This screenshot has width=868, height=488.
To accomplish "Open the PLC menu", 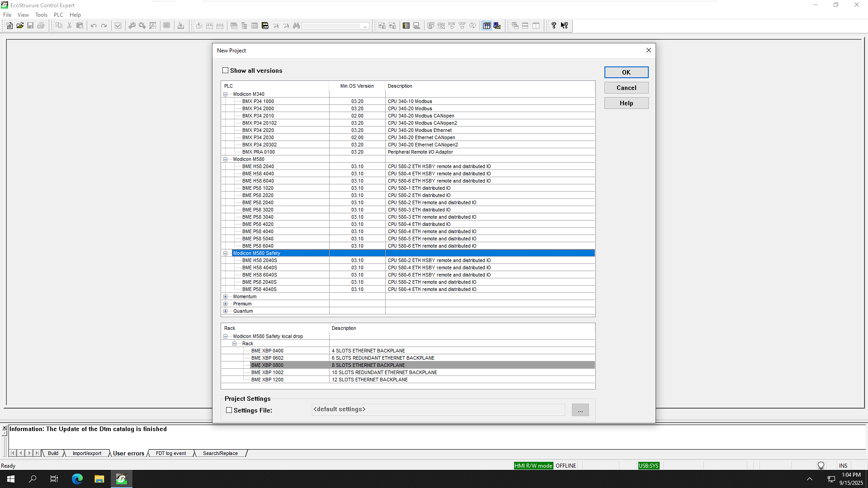I will click(58, 15).
